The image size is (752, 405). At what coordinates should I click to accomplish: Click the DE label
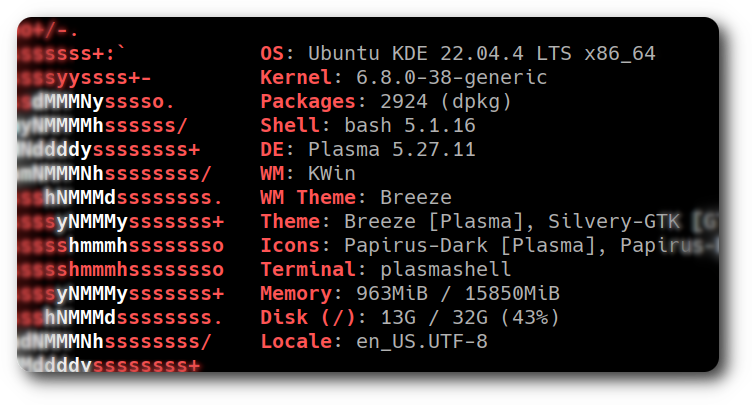272,149
